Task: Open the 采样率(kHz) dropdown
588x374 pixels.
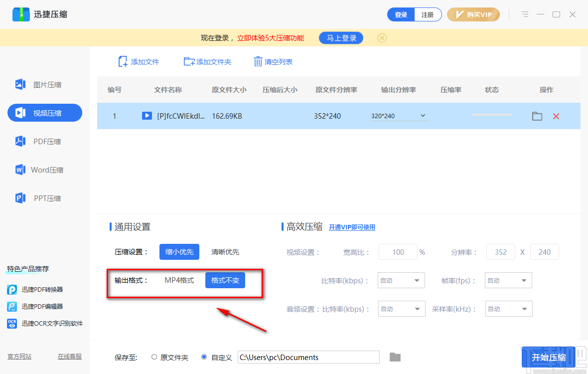Action: [508, 309]
